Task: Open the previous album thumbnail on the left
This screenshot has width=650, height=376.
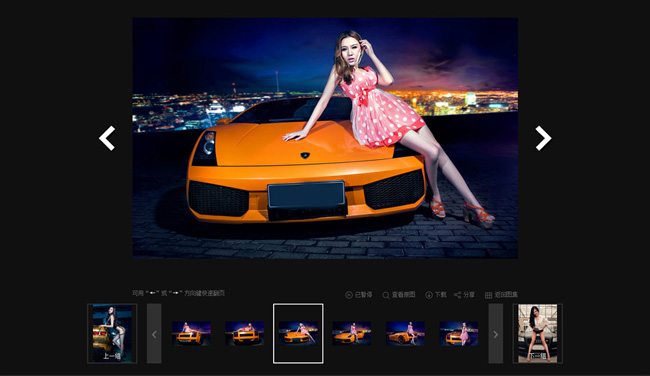Action: (x=112, y=333)
